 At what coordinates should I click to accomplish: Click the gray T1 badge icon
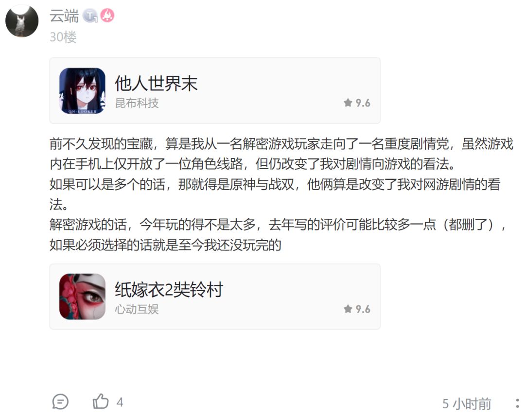tap(90, 16)
